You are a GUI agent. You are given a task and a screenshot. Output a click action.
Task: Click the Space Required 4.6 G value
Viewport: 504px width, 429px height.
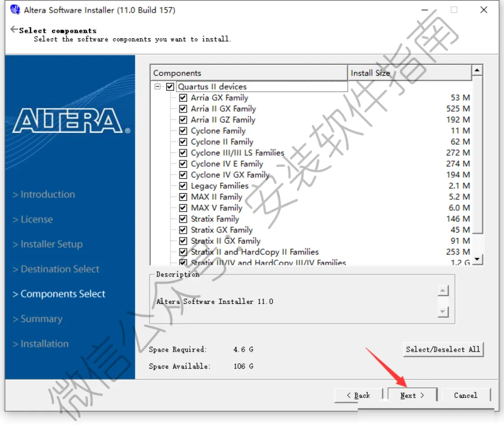[x=243, y=349]
